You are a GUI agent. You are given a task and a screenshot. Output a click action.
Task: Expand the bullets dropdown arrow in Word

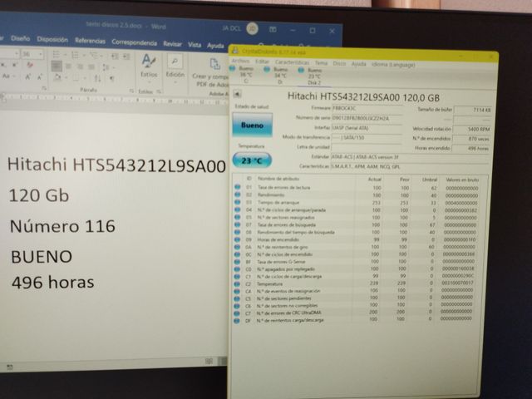pos(65,55)
